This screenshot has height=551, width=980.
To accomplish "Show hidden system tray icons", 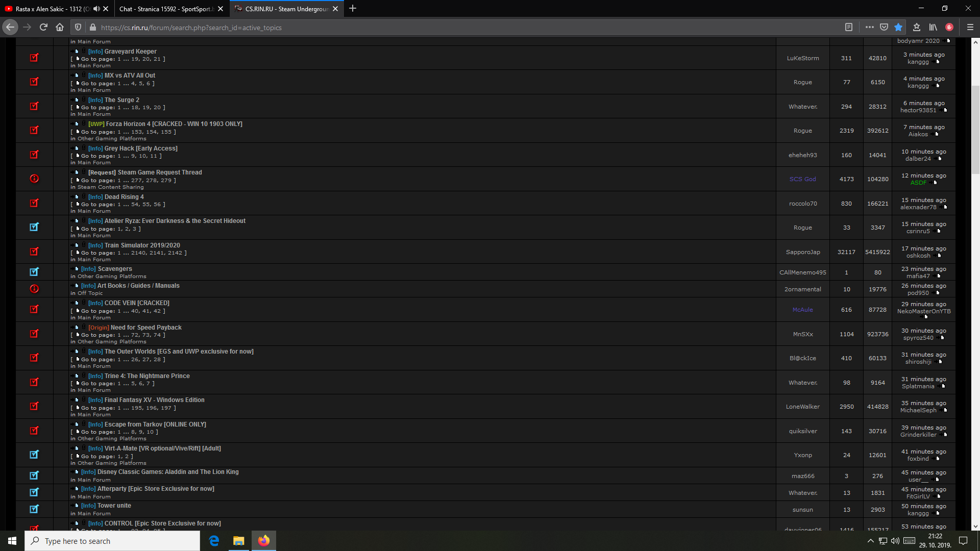I will pos(870,541).
